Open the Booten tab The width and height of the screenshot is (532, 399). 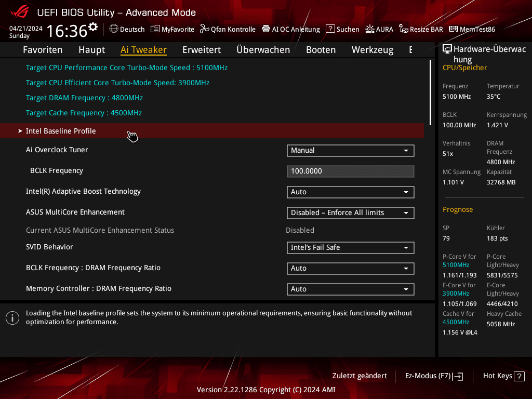tap(321, 50)
